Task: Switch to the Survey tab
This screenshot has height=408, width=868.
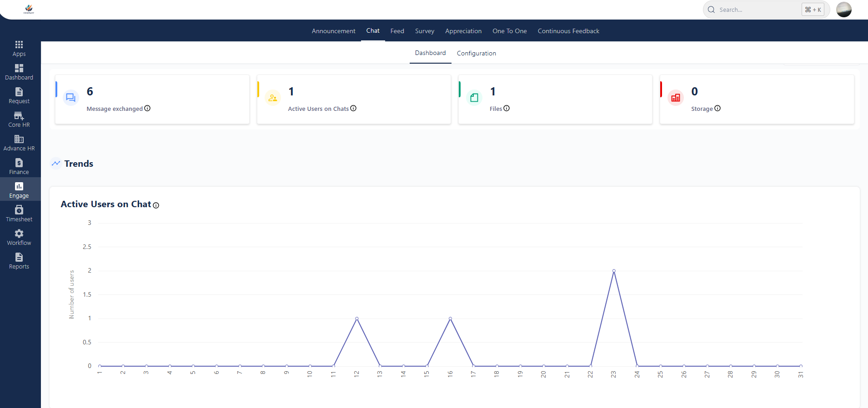Action: [x=425, y=31]
